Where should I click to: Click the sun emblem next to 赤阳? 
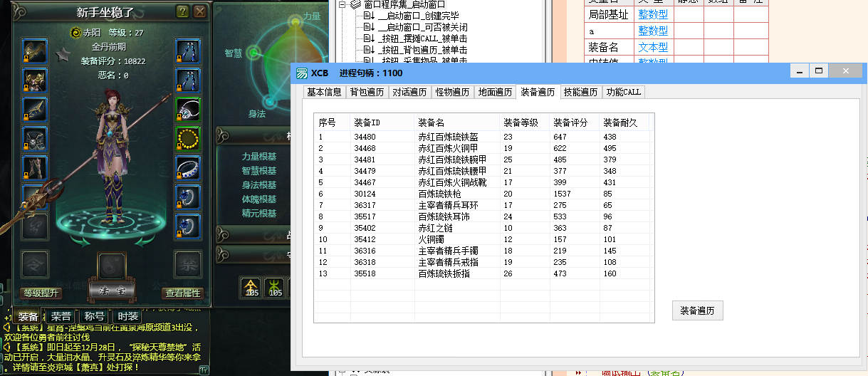click(x=76, y=33)
